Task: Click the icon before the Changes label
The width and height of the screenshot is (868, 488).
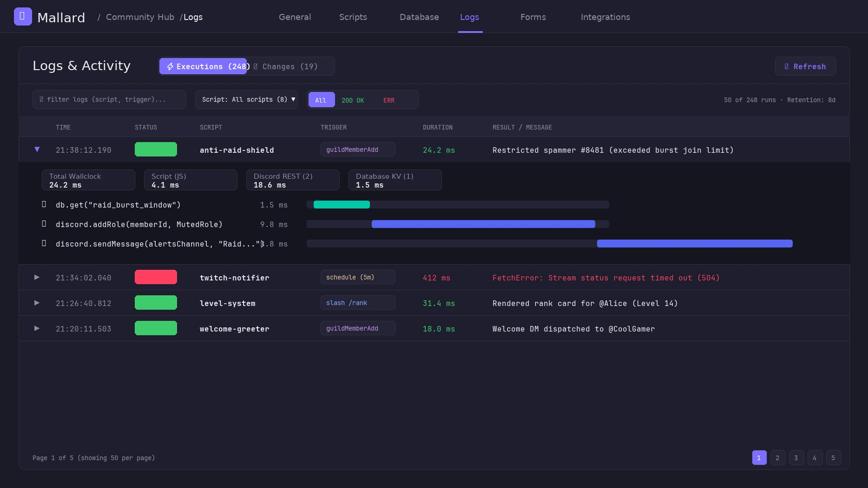Action: point(256,66)
